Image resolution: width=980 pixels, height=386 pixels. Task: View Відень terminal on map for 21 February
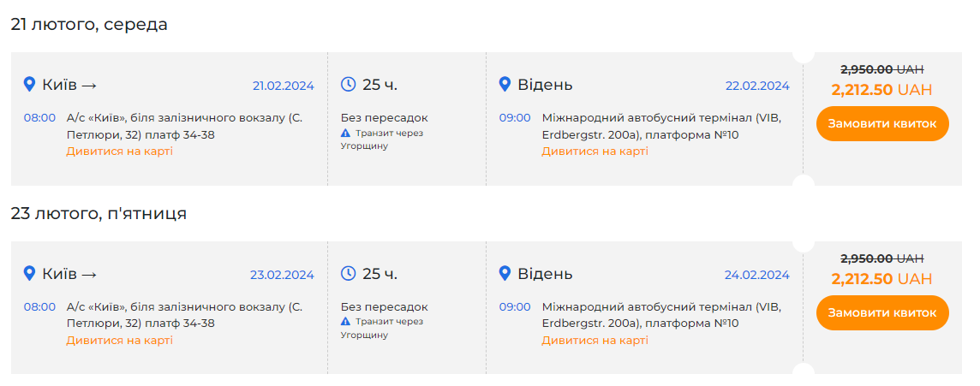595,151
